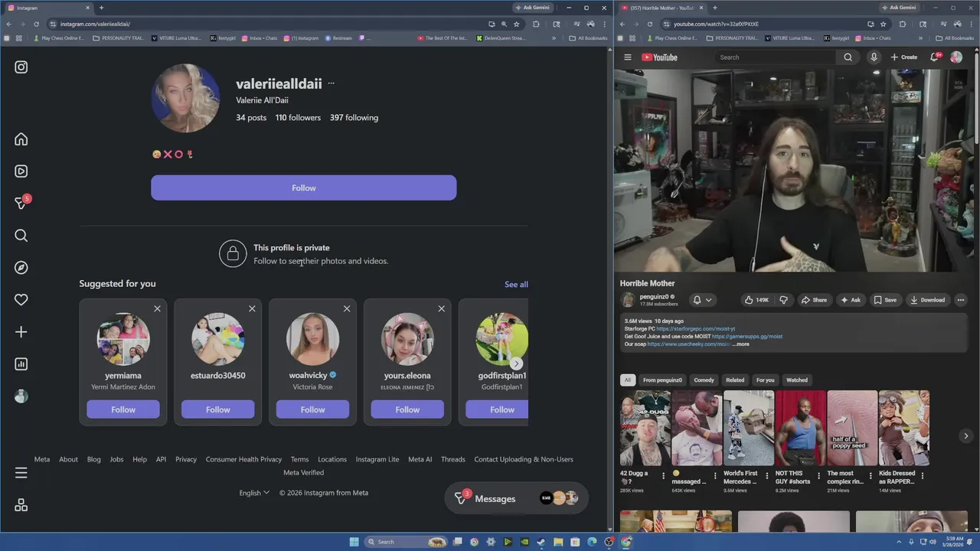Open penguinz0 channel avatar

(x=629, y=300)
